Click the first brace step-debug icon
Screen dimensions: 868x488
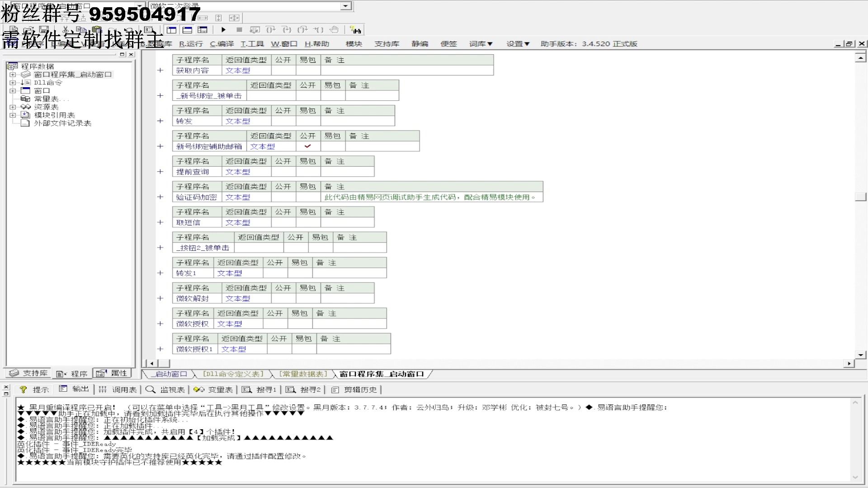(x=271, y=30)
